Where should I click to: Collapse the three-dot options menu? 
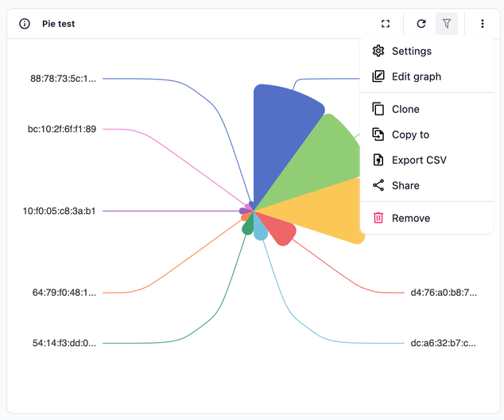pos(483,24)
